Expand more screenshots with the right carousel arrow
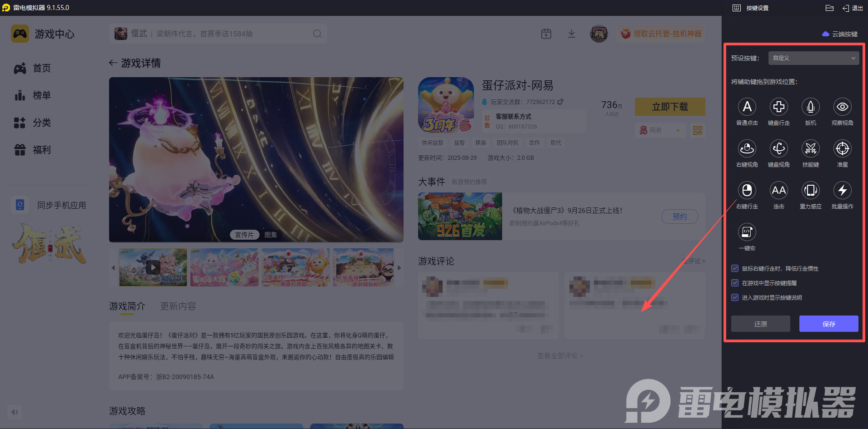This screenshot has width=868, height=429. (x=399, y=267)
